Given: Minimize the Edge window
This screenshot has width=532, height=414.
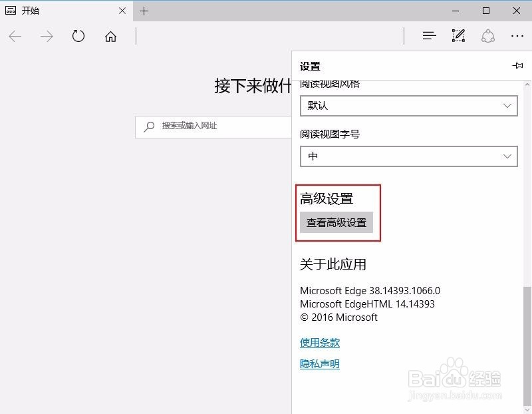Looking at the screenshot, I should 456,11.
